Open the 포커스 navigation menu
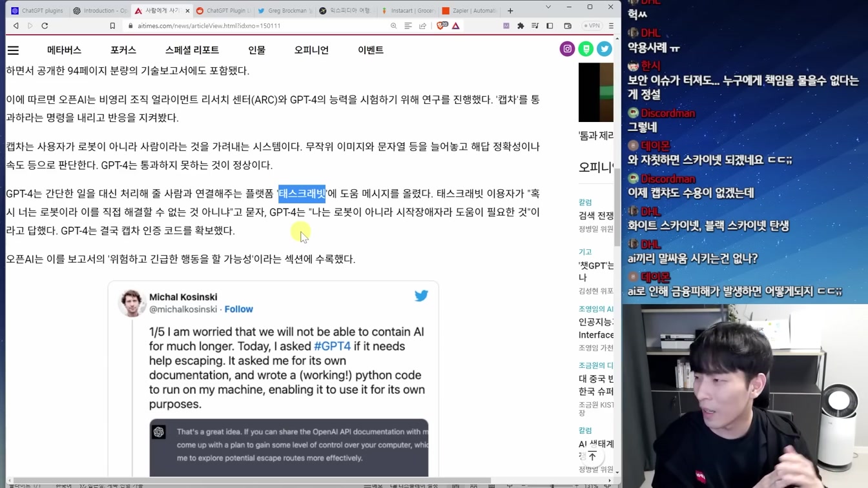Viewport: 868px width, 488px height. (123, 50)
